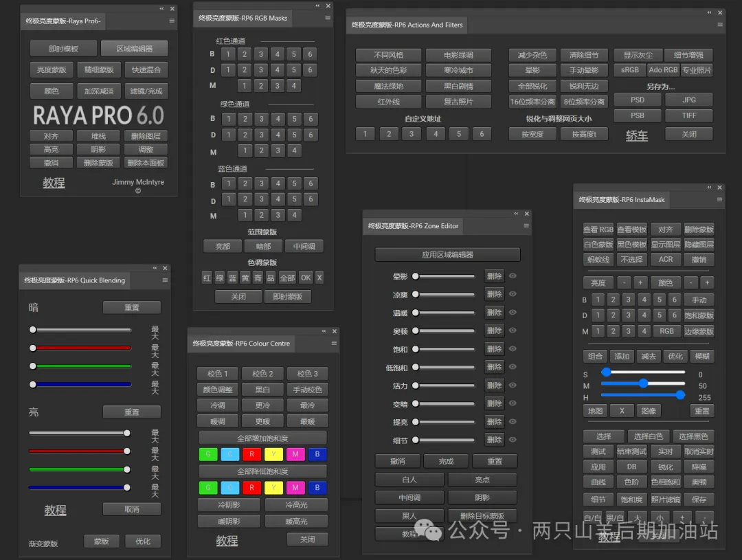
Task: Toggle eye icon for 凉爽 row
Action: 513,294
